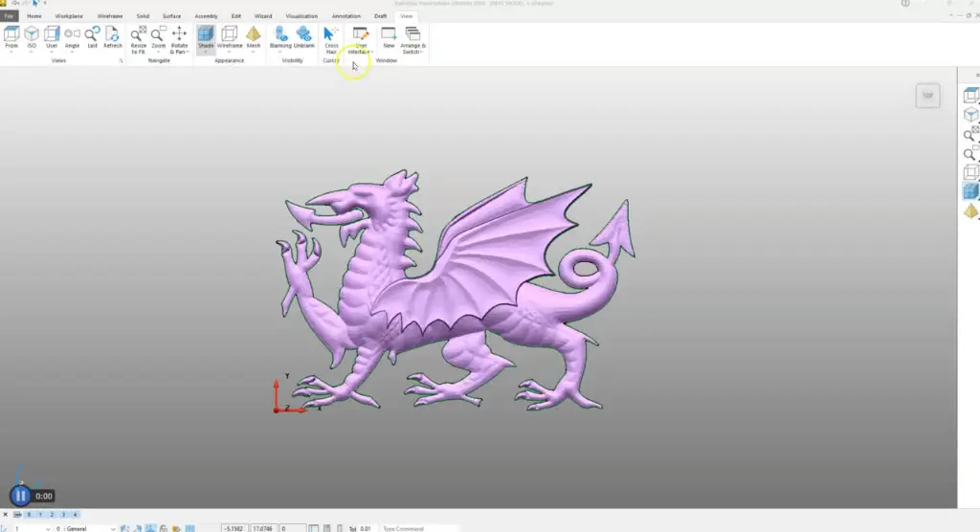980x532 pixels.
Task: Click Resize to Fit
Action: [138, 40]
